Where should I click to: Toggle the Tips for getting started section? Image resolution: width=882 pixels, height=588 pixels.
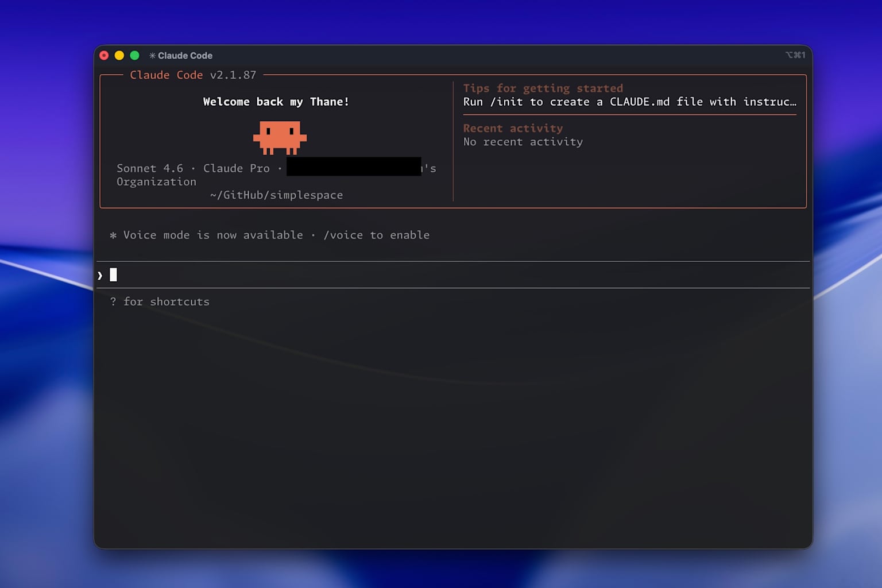pos(543,88)
